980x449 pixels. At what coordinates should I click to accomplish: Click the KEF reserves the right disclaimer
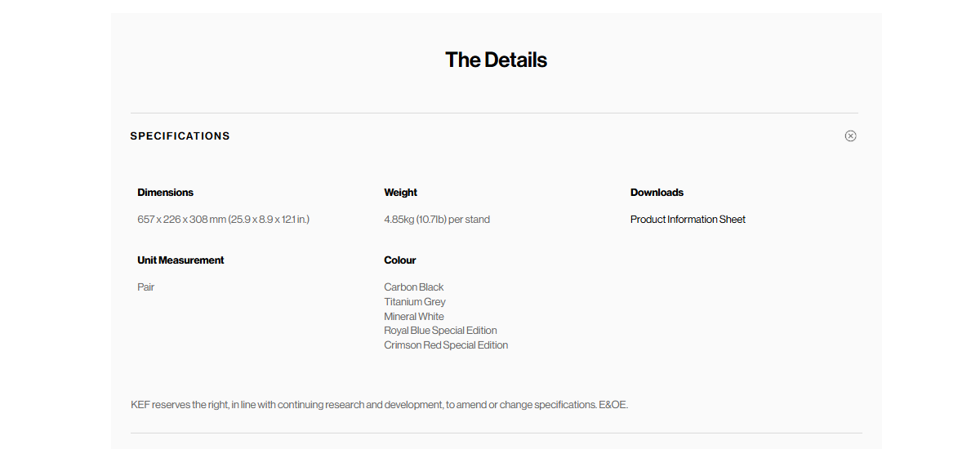click(x=379, y=405)
